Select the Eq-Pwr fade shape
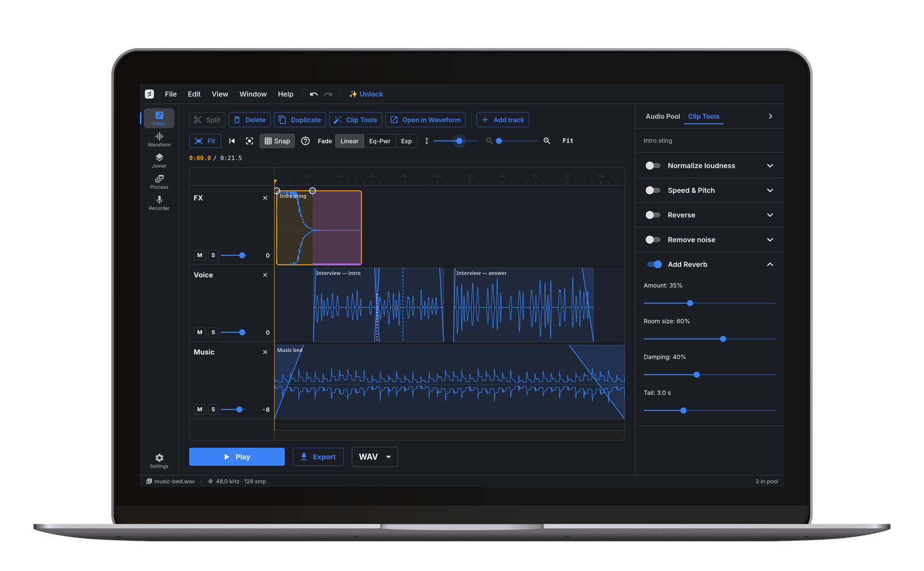This screenshot has height=571, width=924. coord(380,141)
